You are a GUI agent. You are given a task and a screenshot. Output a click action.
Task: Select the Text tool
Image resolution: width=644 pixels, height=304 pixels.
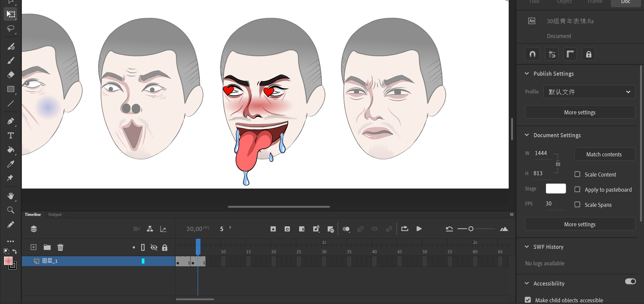coord(10,136)
